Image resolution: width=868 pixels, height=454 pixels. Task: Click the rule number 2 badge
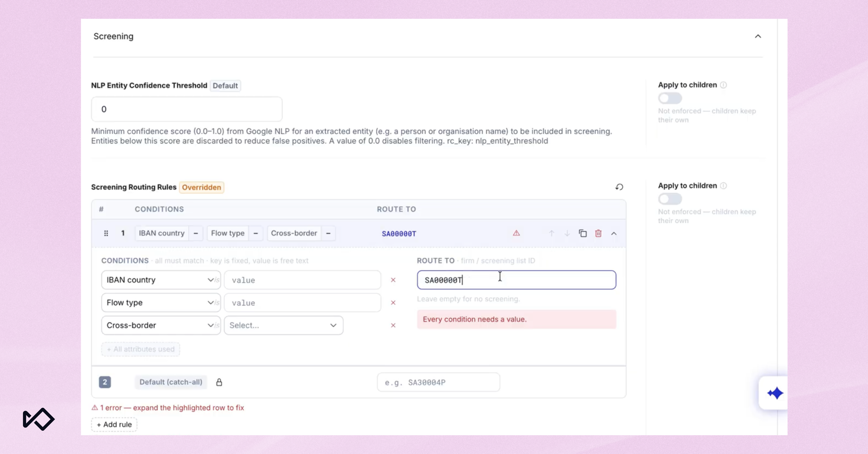105,382
